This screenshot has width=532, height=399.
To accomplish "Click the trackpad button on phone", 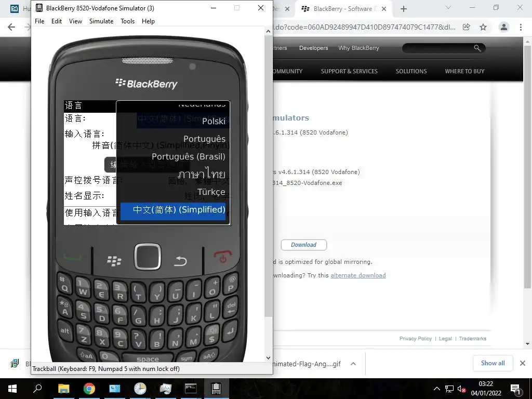I will coord(148,257).
